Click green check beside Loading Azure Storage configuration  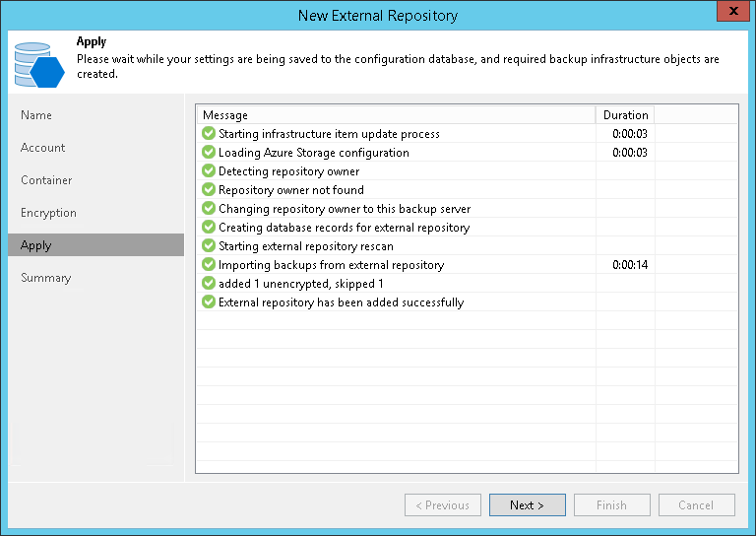(209, 153)
